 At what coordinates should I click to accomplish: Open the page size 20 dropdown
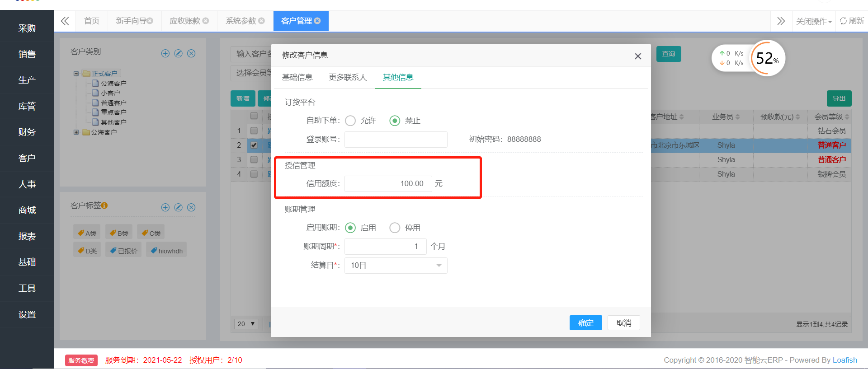point(247,324)
